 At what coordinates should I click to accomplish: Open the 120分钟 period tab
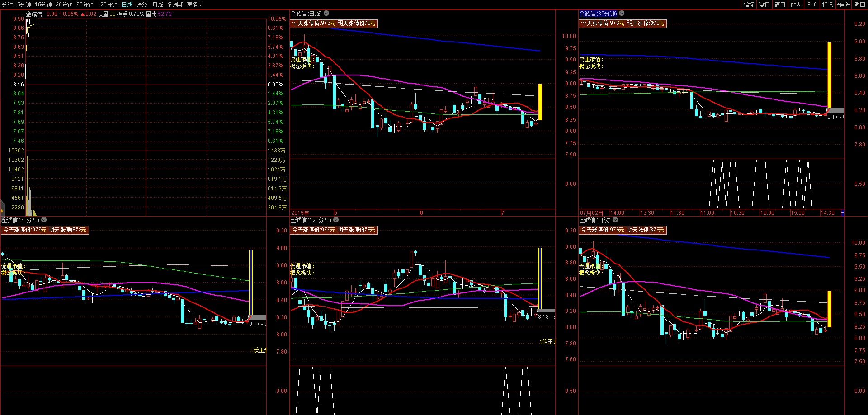point(107,5)
